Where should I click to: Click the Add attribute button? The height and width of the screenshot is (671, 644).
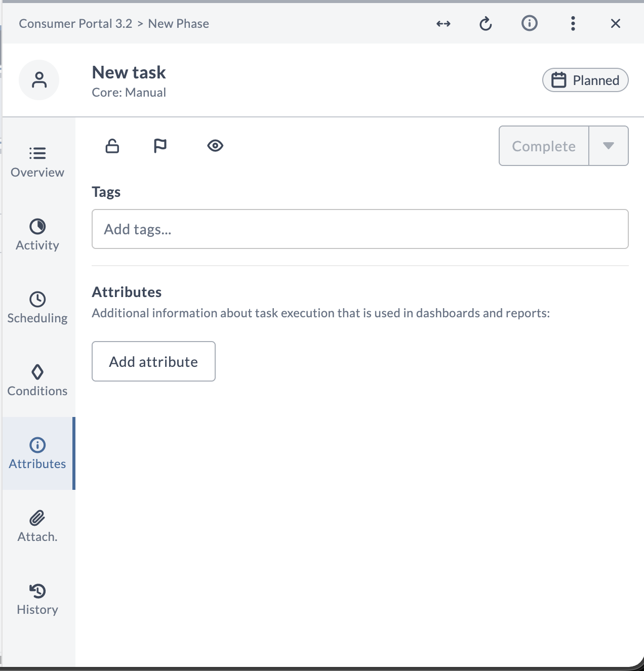153,361
